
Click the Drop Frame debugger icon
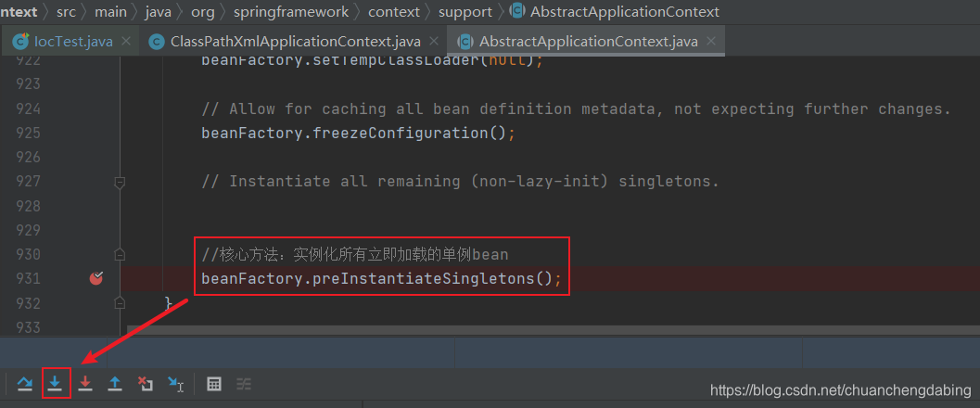tap(145, 384)
